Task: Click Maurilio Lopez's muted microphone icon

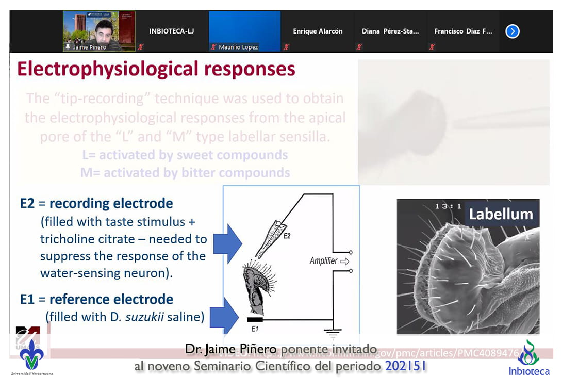Action: [213, 47]
